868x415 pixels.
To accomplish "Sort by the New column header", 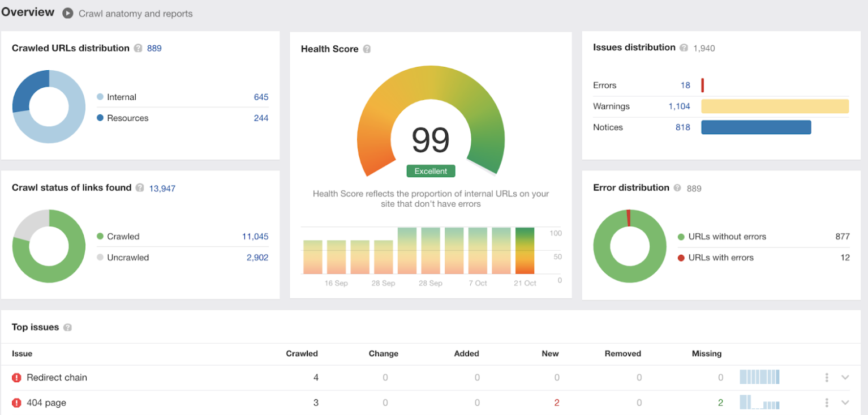I will click(550, 354).
